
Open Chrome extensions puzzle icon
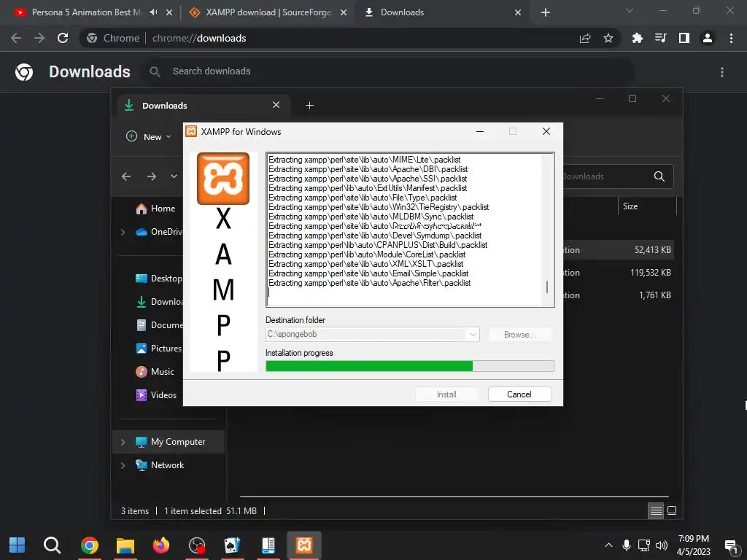click(x=637, y=38)
